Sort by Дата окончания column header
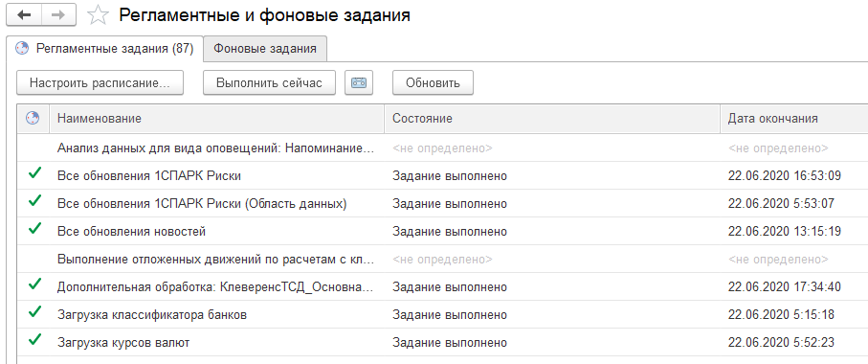 point(794,118)
